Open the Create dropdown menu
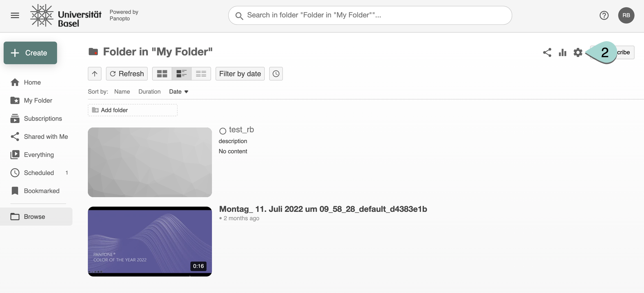The height and width of the screenshot is (293, 644). tap(30, 53)
